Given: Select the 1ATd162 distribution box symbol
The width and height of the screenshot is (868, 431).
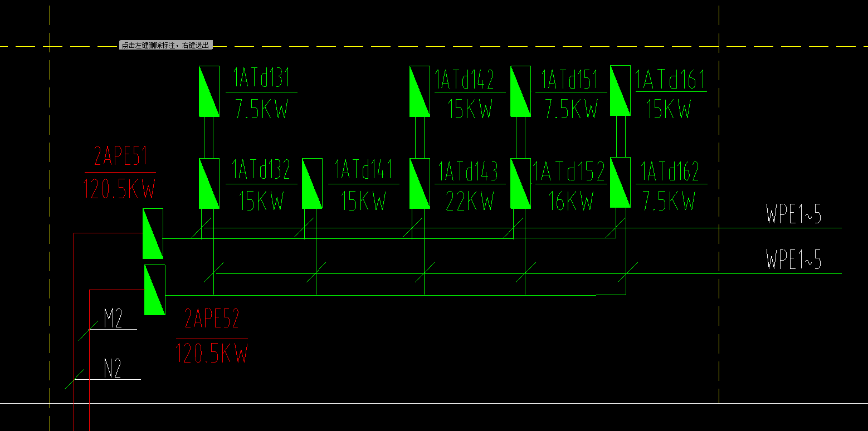Looking at the screenshot, I should (x=620, y=183).
